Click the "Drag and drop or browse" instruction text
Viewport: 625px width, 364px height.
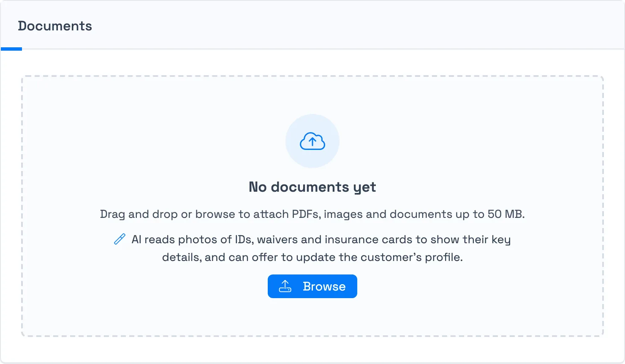pyautogui.click(x=312, y=214)
